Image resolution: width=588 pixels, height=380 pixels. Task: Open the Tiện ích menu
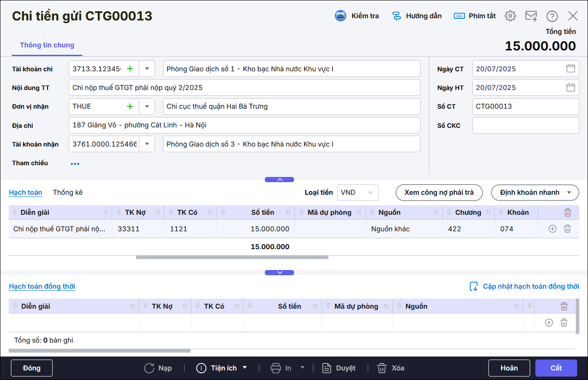(x=222, y=368)
